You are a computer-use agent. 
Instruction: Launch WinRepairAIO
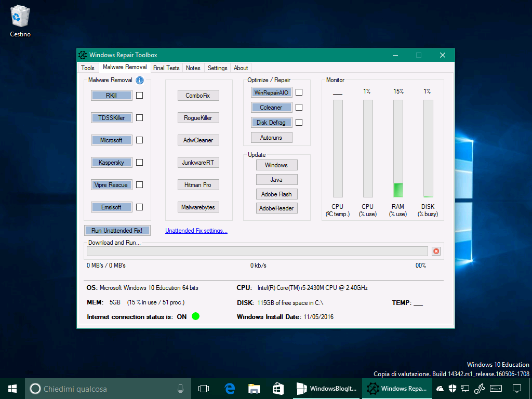271,92
